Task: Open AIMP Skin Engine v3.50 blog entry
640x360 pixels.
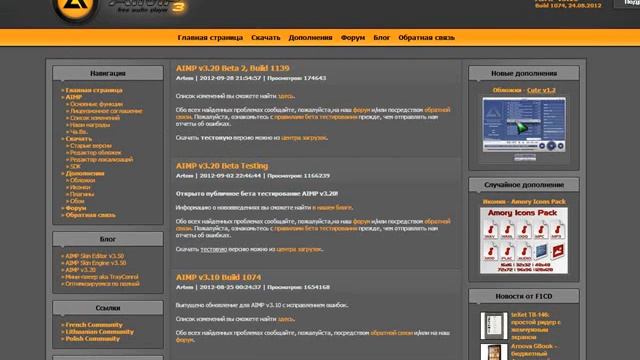Action: [96, 263]
